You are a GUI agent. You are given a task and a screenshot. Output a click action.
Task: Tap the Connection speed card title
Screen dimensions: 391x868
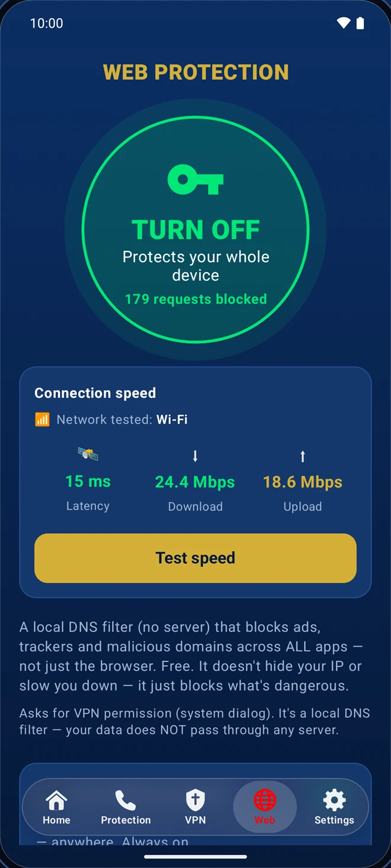tap(95, 393)
